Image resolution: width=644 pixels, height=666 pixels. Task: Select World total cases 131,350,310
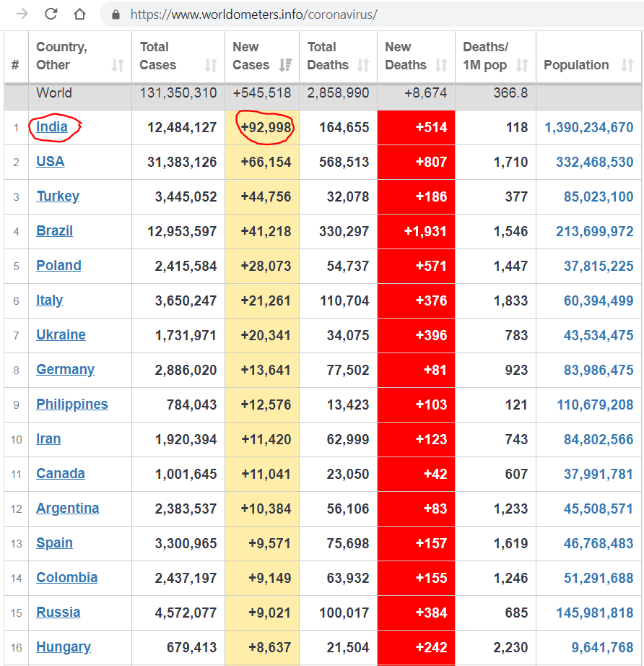point(178,93)
